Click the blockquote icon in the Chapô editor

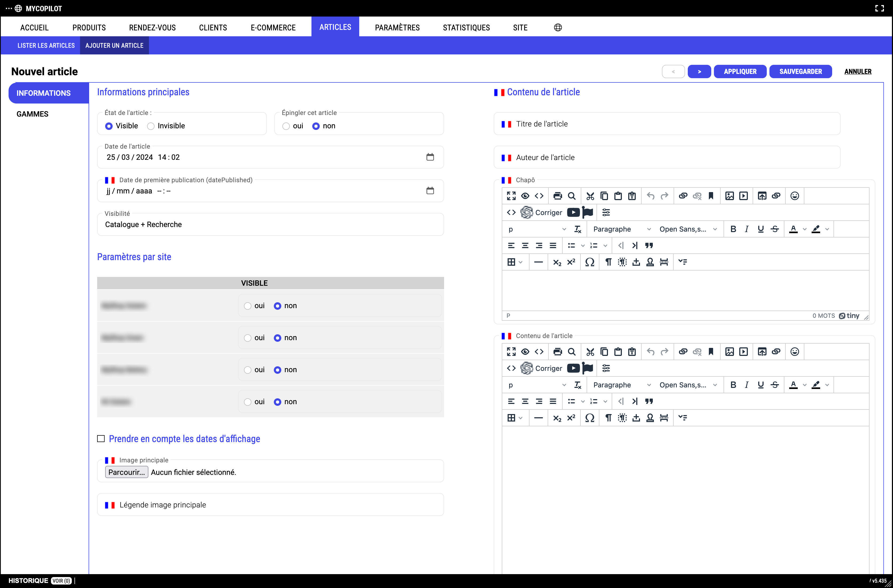click(649, 246)
